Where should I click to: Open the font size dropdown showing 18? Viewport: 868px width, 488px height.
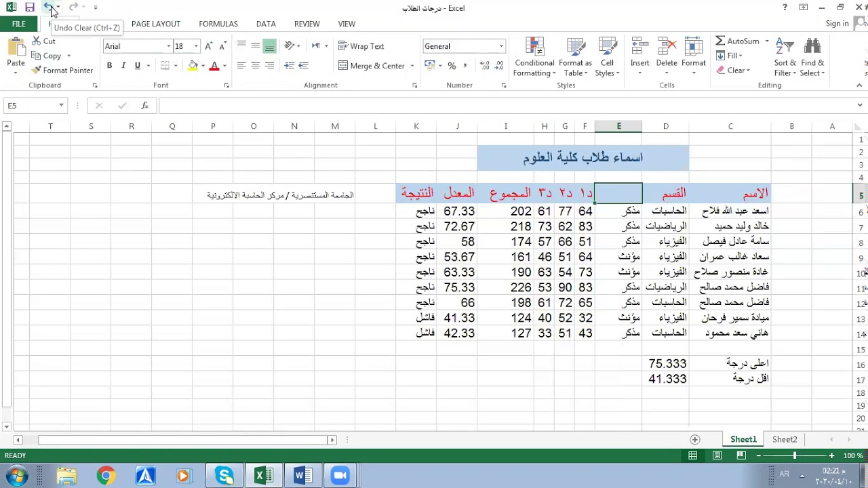(x=196, y=46)
